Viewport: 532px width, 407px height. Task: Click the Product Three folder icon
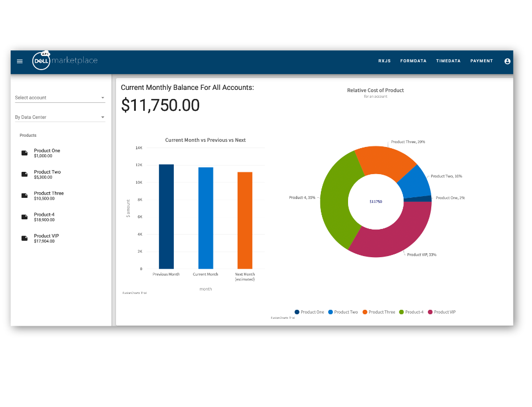pos(24,196)
